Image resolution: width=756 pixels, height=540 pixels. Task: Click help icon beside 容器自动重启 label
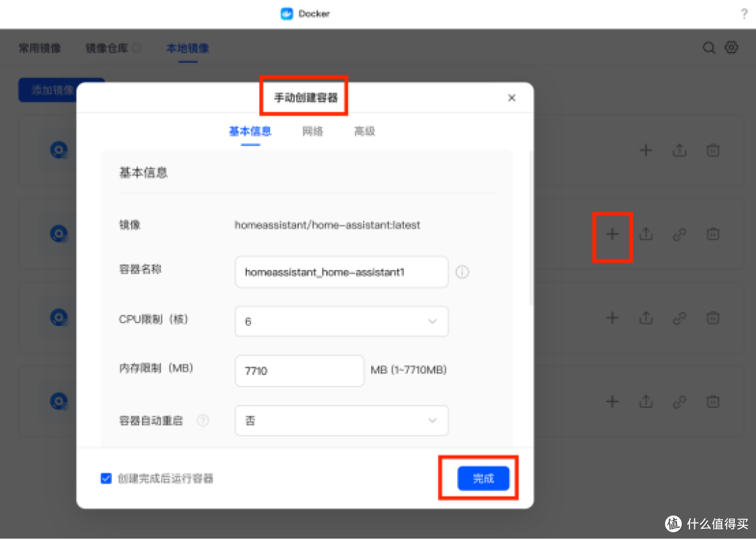203,420
